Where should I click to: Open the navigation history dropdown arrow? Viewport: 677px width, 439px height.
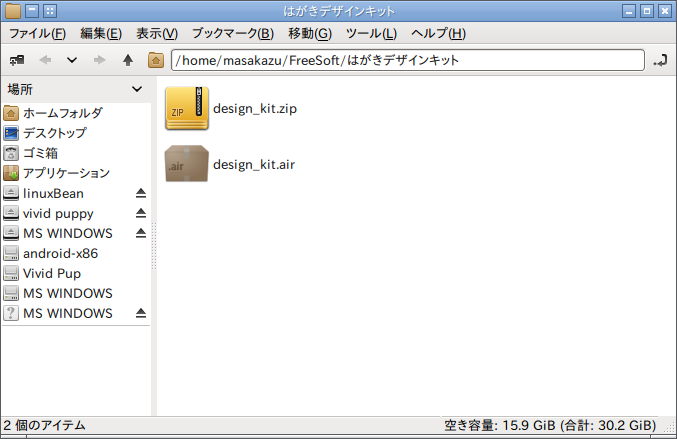point(72,60)
